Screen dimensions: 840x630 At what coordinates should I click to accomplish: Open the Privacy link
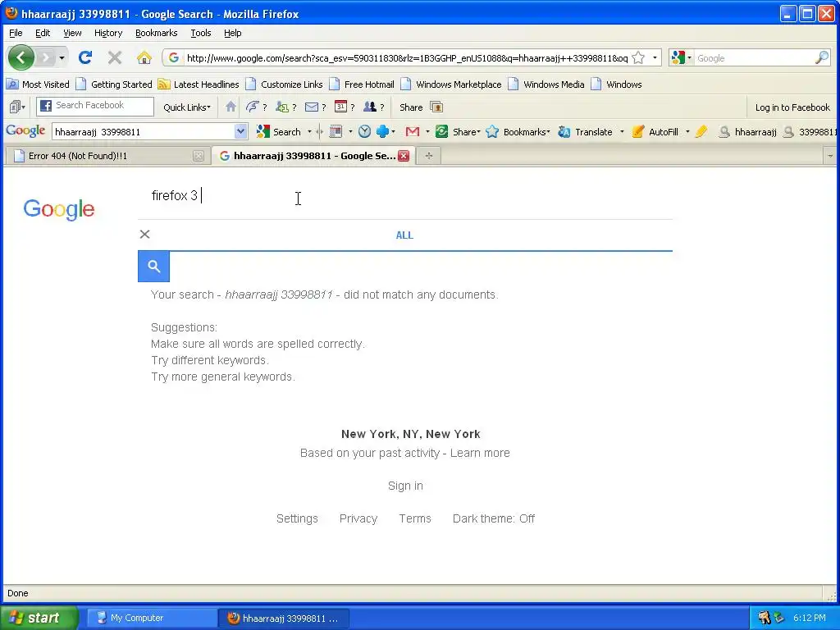click(358, 518)
